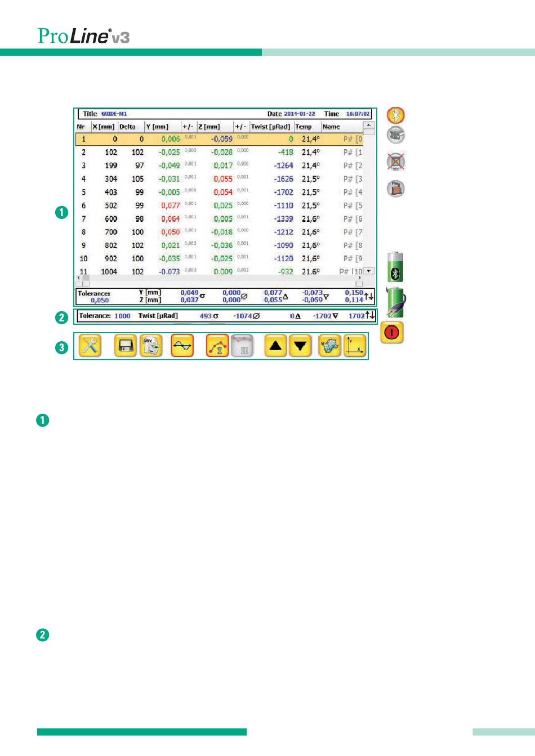
Task: Click the Time value 16:07:02
Action: pyautogui.click(x=358, y=114)
